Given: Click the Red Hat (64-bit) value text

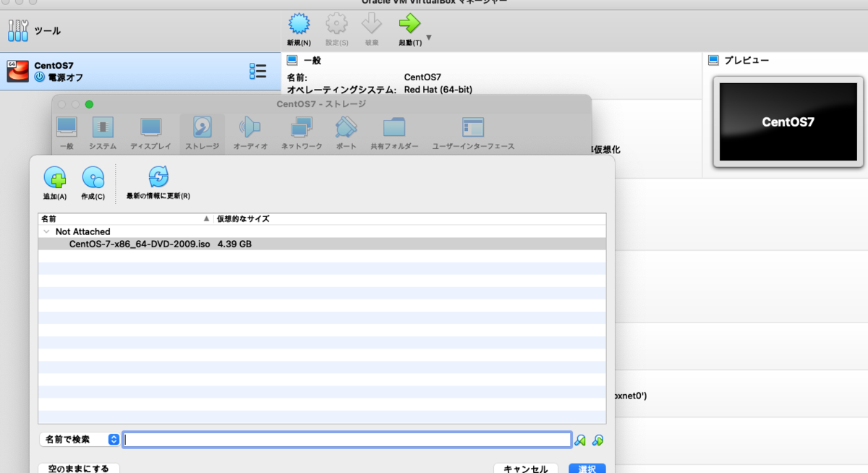Looking at the screenshot, I should 438,90.
